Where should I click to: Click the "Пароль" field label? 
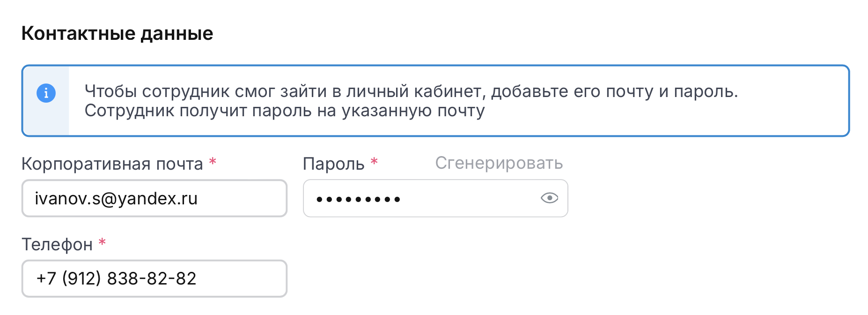pyautogui.click(x=333, y=164)
